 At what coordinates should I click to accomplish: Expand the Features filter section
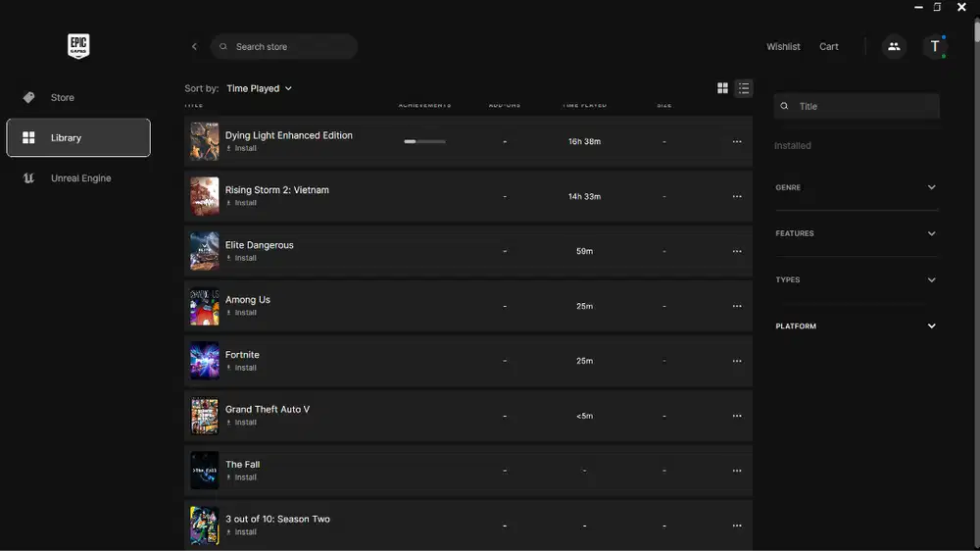coord(856,233)
